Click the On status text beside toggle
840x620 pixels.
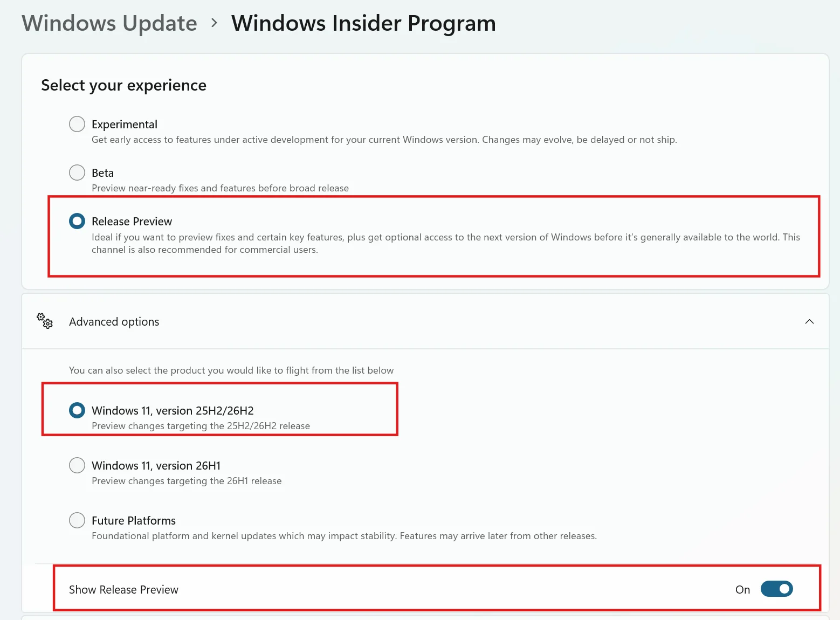(x=742, y=590)
